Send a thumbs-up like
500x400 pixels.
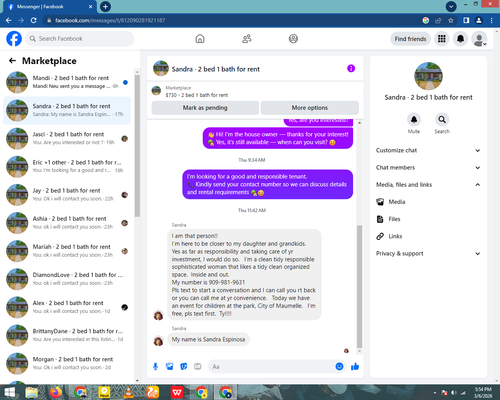pyautogui.click(x=355, y=367)
